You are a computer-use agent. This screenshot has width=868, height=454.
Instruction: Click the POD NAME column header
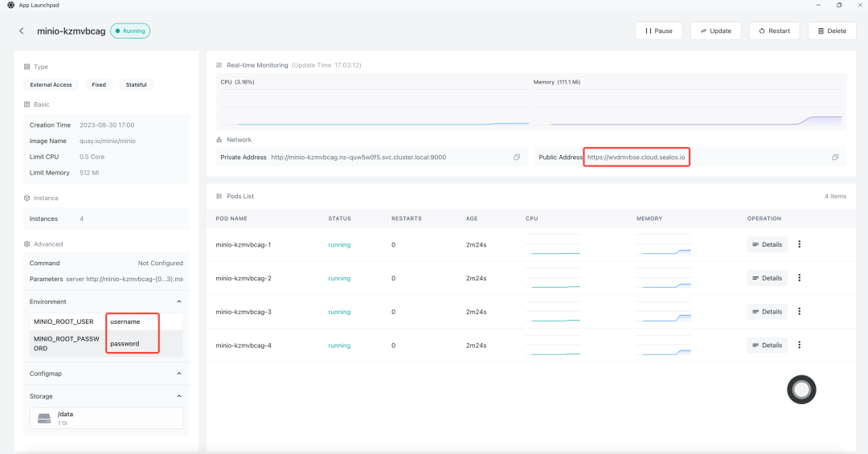point(231,219)
